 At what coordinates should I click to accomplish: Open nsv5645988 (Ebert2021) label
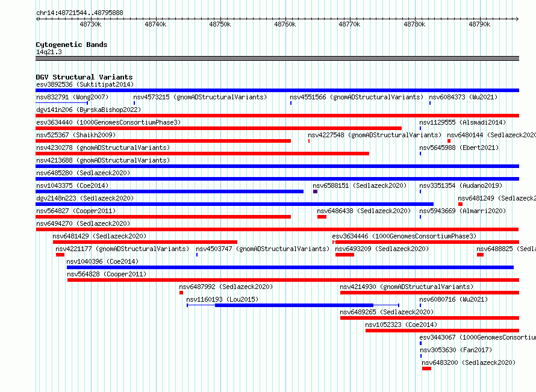pyautogui.click(x=459, y=148)
